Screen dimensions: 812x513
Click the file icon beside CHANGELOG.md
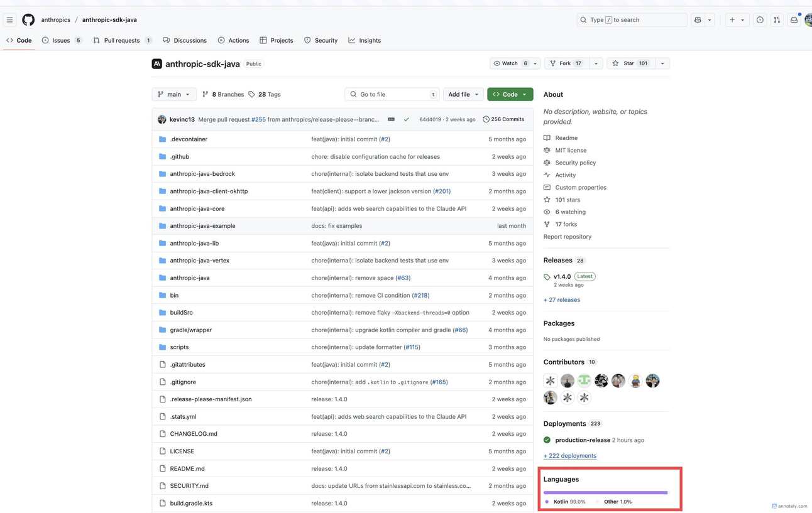[x=163, y=434]
